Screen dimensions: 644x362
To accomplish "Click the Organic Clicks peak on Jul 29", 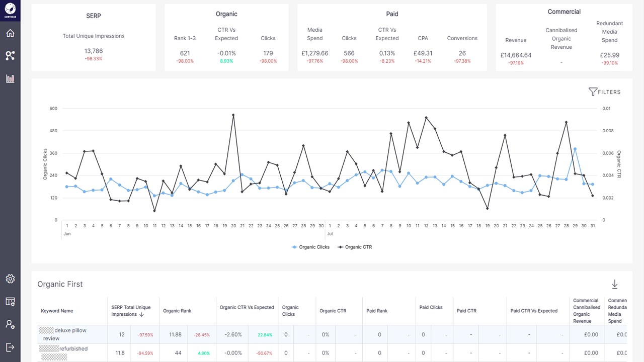I will tap(575, 149).
